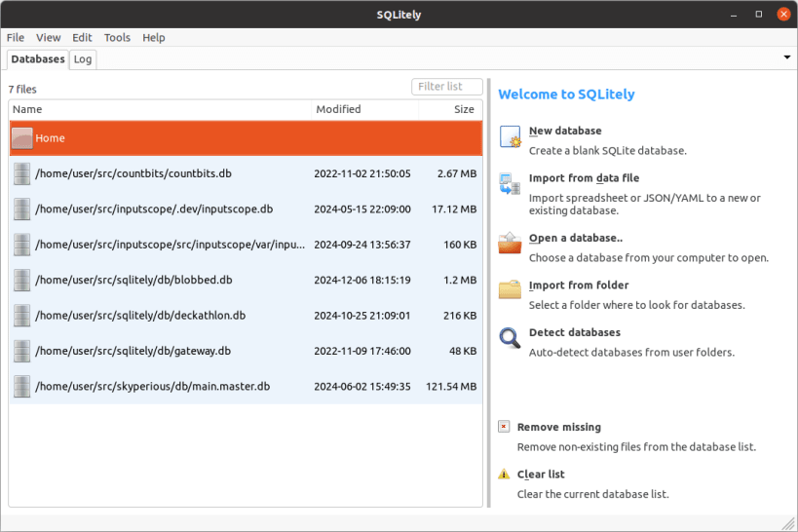The height and width of the screenshot is (532, 798).
Task: Click the Remove missing red X icon
Action: point(504,427)
